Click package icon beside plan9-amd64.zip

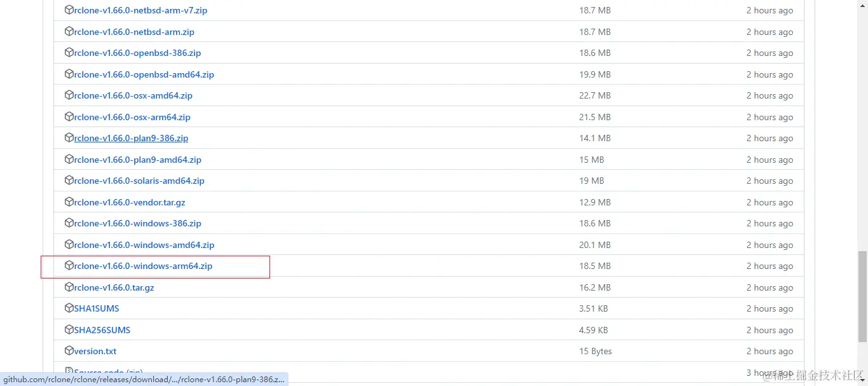tap(69, 159)
